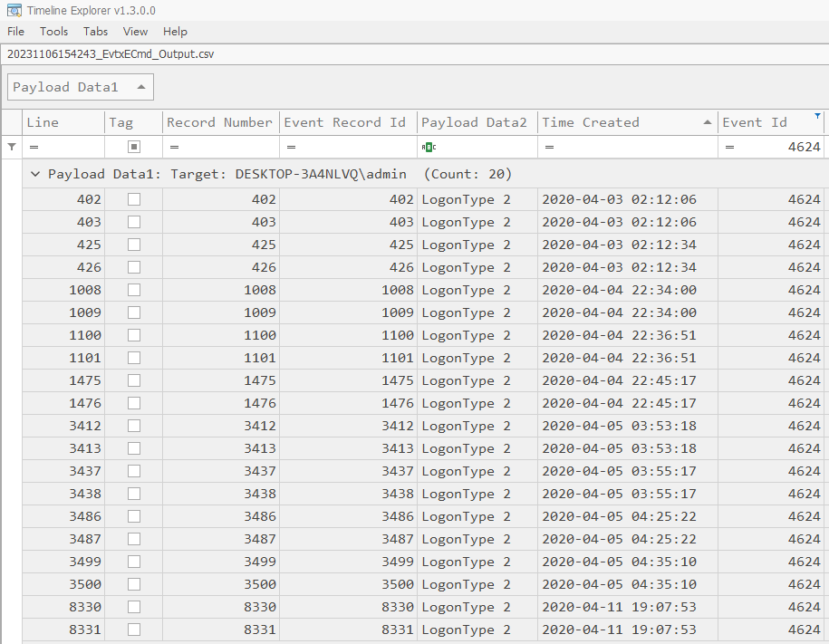Click the equals operator icon under Time Created

(549, 147)
